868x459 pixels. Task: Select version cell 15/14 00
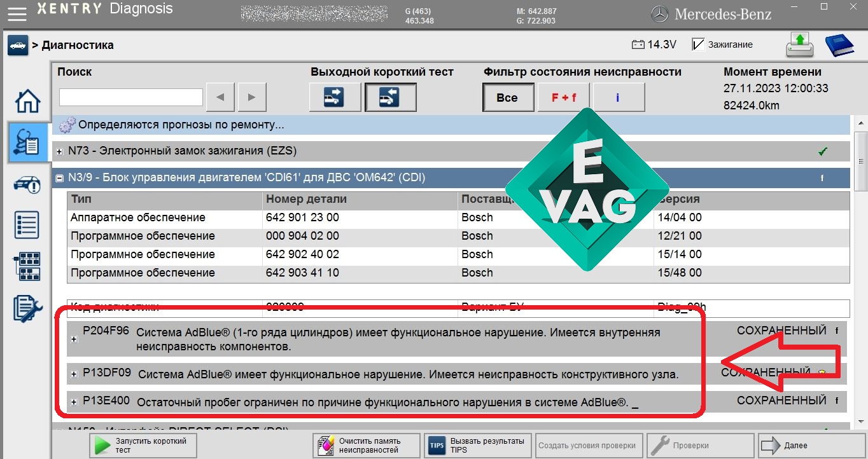pyautogui.click(x=680, y=254)
